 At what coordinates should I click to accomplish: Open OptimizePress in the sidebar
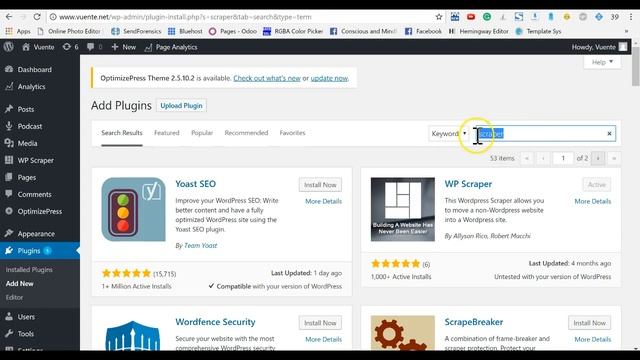(x=40, y=211)
